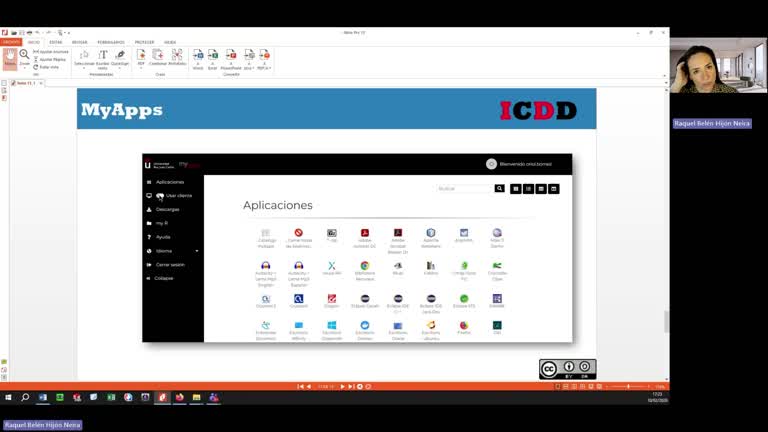This screenshot has width=768, height=432.
Task: Click the next view round button
Action: pos(368,386)
